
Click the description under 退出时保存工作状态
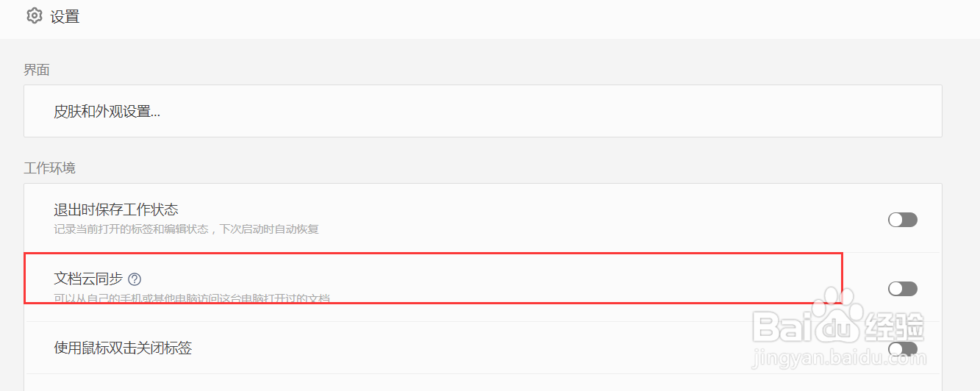pos(186,229)
